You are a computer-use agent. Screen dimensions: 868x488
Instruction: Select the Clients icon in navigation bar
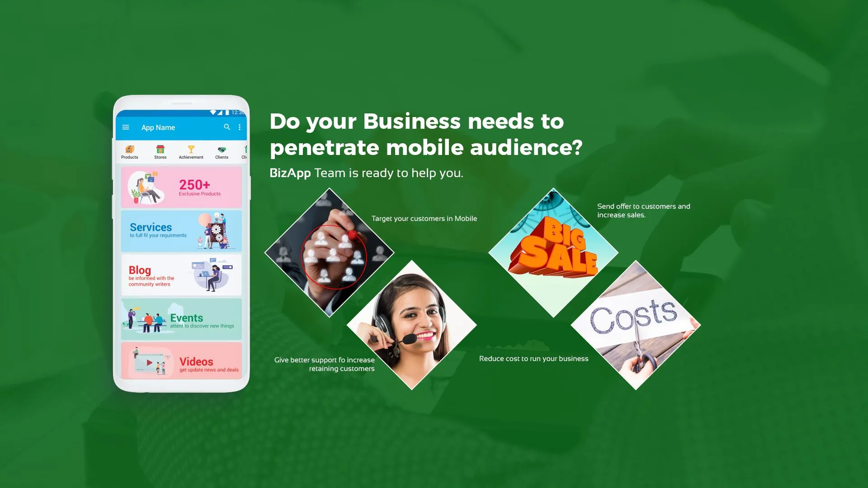[221, 151]
